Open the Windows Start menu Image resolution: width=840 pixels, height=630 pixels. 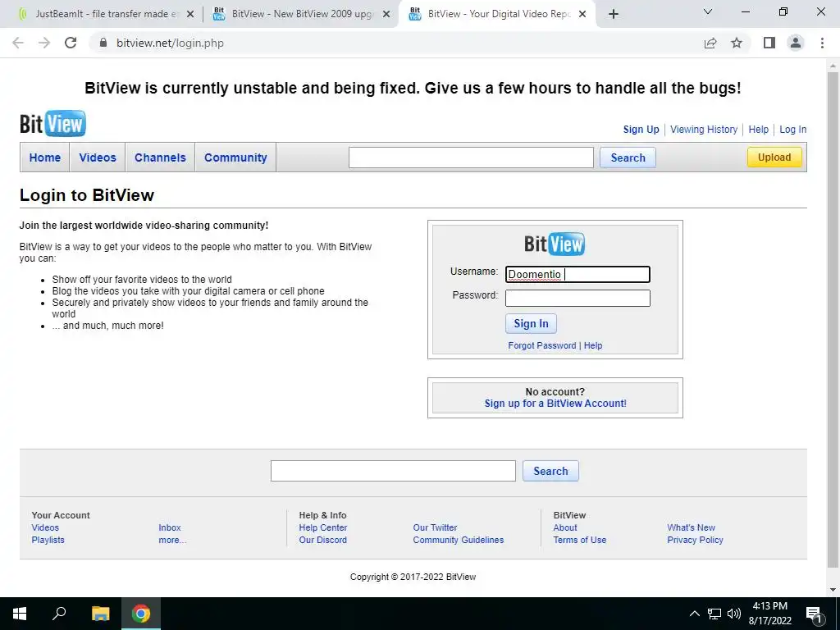pos(20,614)
